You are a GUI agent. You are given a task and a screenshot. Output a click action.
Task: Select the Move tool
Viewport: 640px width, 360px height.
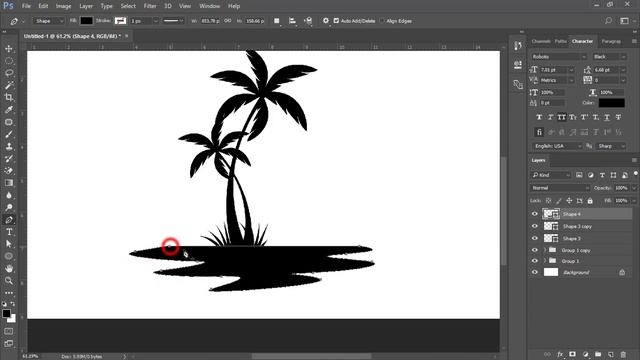pyautogui.click(x=9, y=49)
